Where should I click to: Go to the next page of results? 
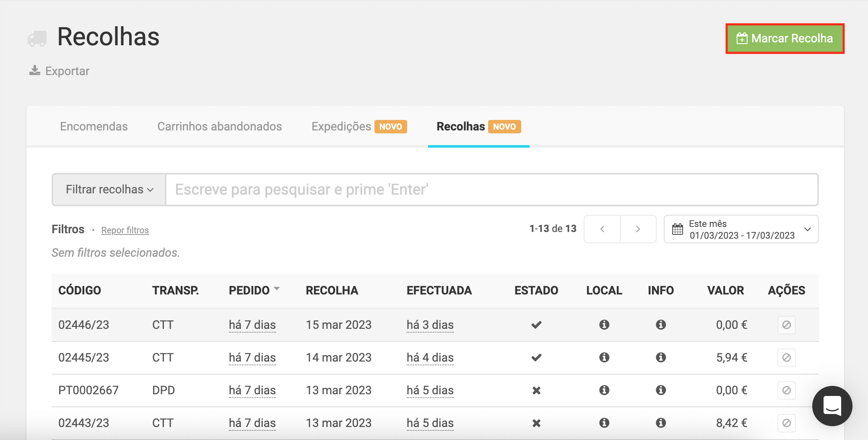[638, 229]
